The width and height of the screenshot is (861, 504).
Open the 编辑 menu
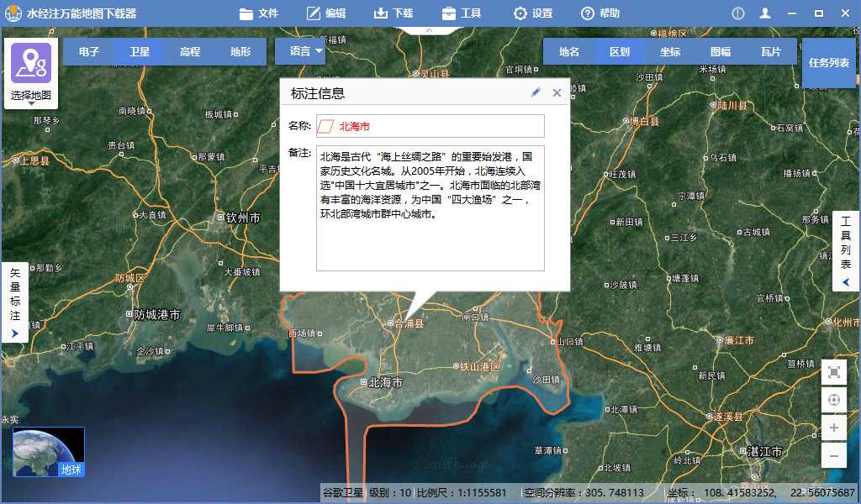tap(326, 13)
